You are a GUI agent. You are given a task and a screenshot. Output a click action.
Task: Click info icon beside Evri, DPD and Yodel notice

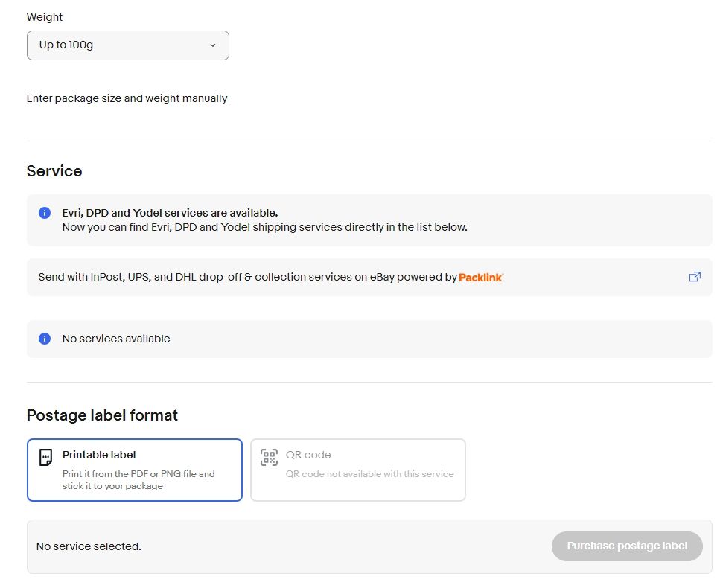45,213
